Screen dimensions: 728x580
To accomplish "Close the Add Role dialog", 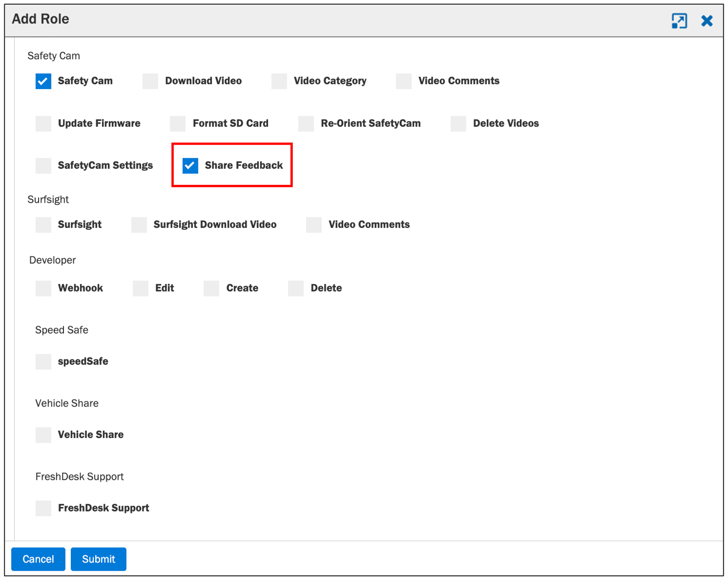I will (x=707, y=21).
